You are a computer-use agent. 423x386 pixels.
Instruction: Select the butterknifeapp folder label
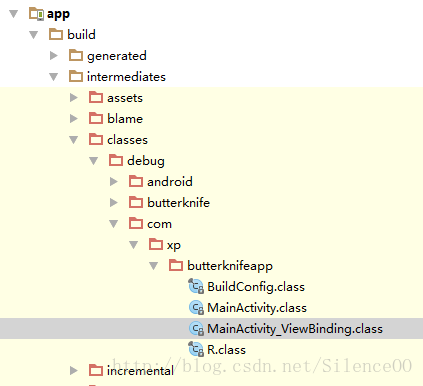(230, 266)
